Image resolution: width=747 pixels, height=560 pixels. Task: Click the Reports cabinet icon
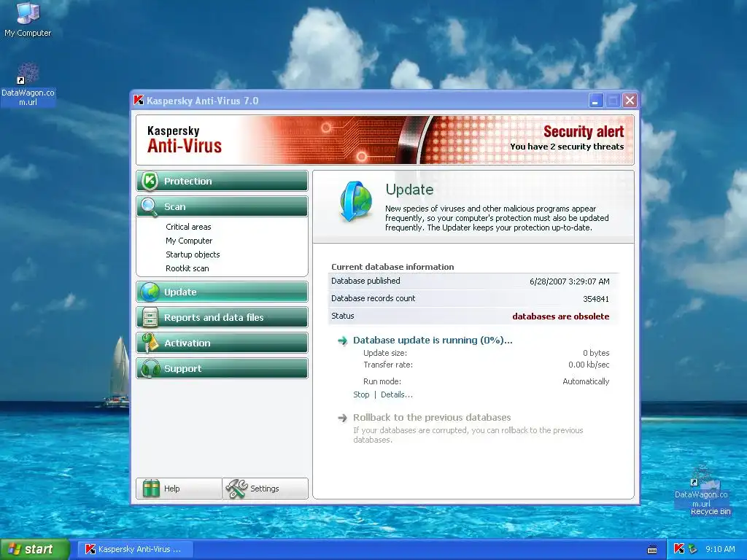pos(150,318)
